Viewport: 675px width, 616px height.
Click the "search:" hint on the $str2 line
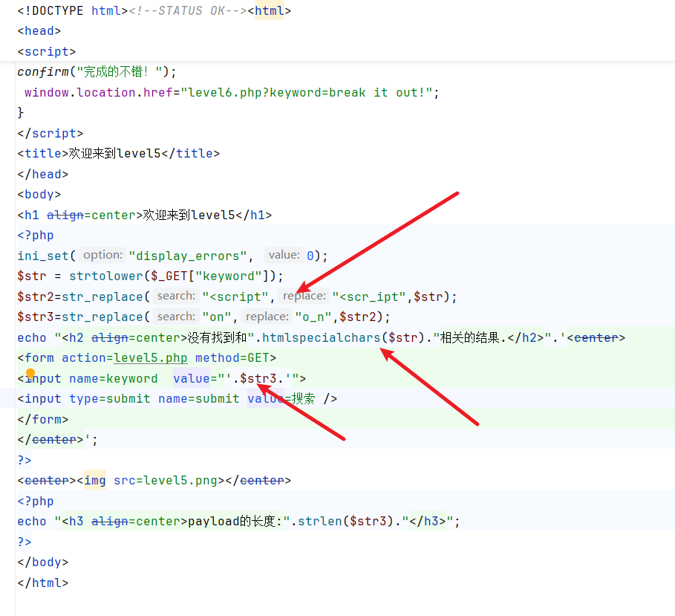pyautogui.click(x=176, y=296)
